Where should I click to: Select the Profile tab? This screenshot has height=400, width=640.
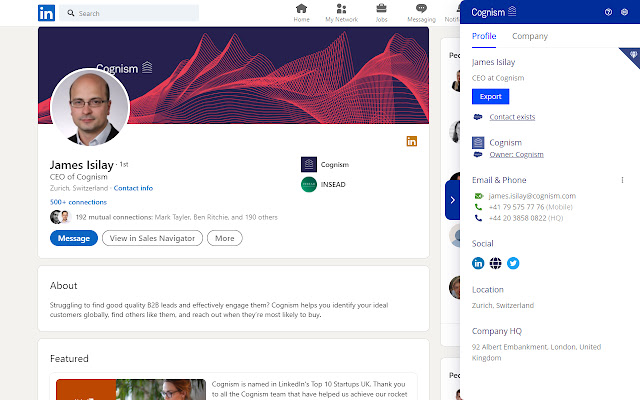click(x=484, y=36)
